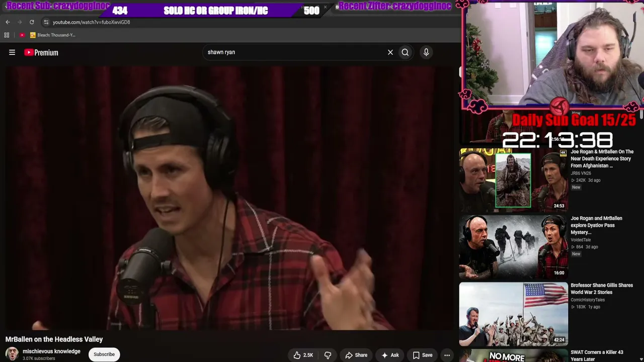
Task: Dislike this video
Action: click(x=328, y=355)
